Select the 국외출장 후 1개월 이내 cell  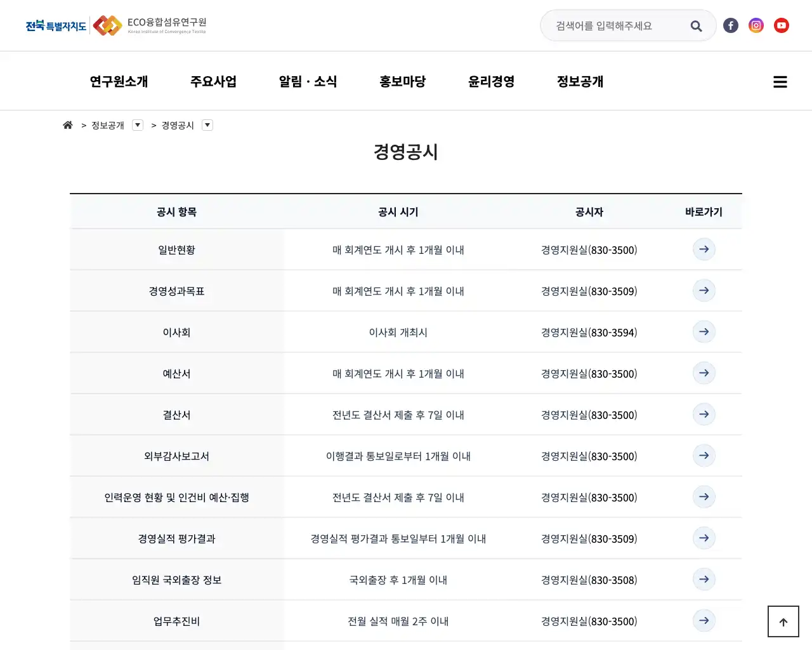[398, 580]
